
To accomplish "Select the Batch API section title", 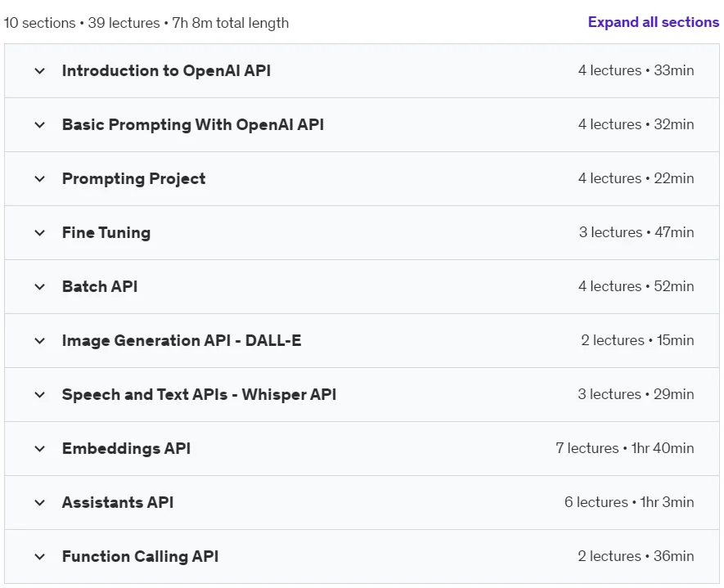I will 100,286.
